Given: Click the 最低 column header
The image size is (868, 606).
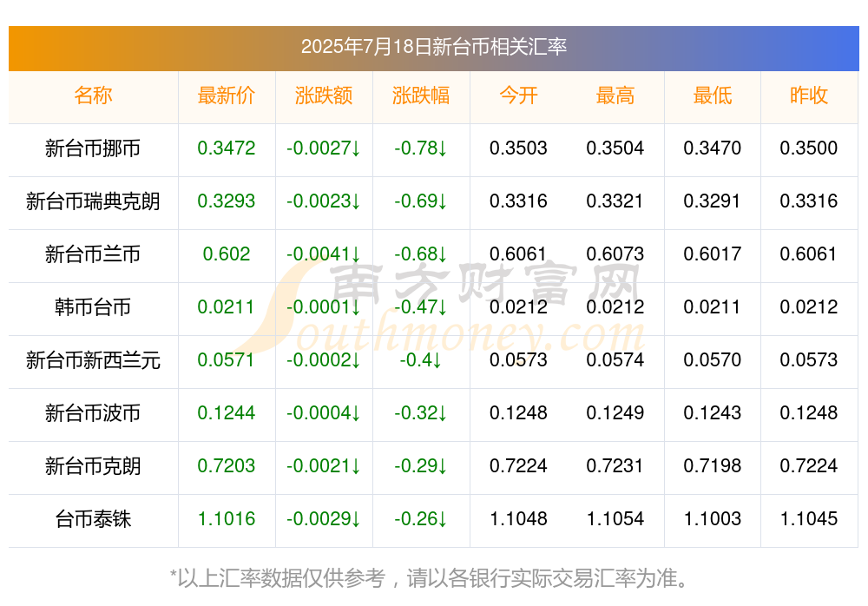Looking at the screenshot, I should (x=713, y=96).
